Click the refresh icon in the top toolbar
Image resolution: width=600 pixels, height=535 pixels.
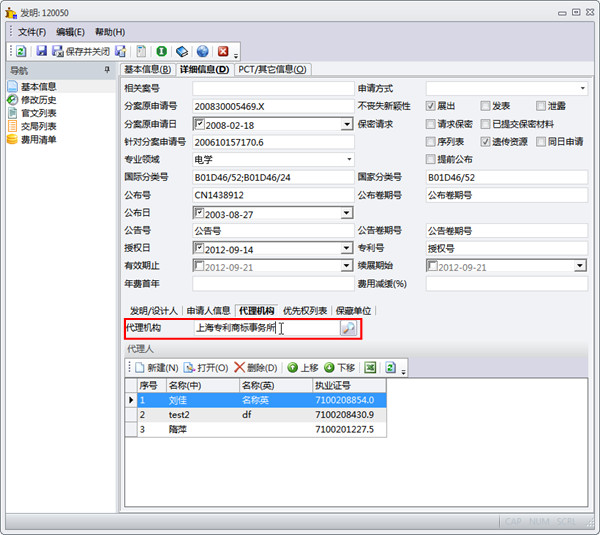21,51
